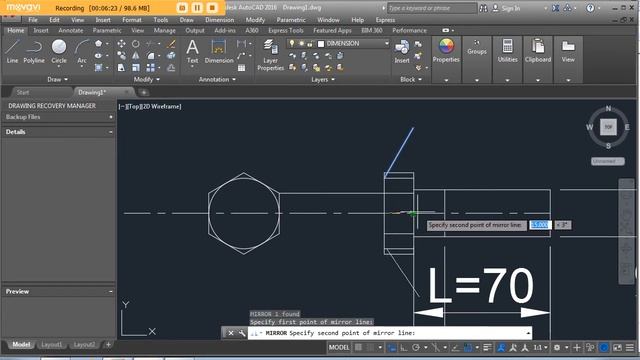Collapse the Details section

click(111, 132)
